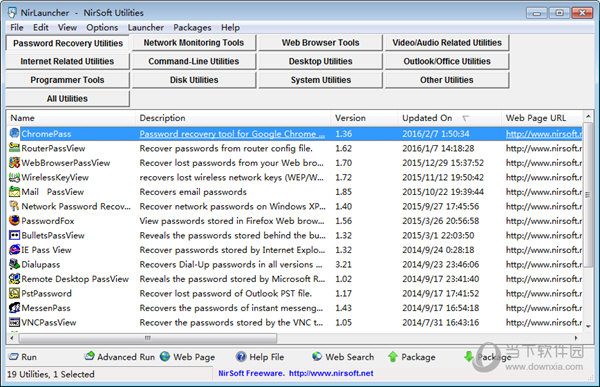Click the Dialupass icon

coord(14,264)
